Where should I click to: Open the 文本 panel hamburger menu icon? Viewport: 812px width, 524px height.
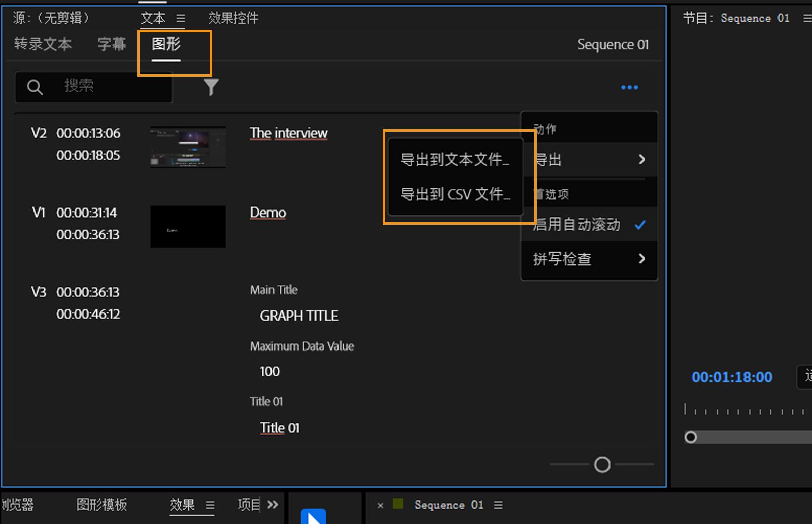(x=181, y=18)
